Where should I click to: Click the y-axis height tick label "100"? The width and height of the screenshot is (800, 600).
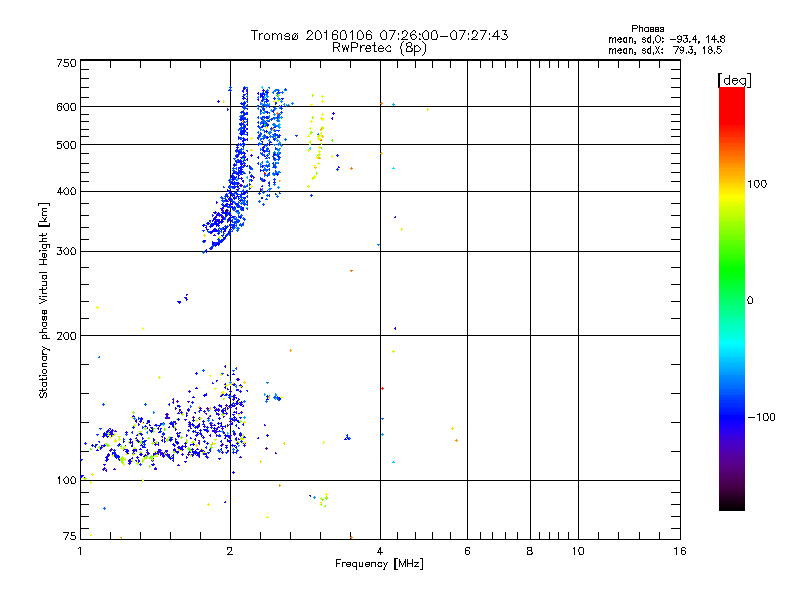pyautogui.click(x=66, y=481)
